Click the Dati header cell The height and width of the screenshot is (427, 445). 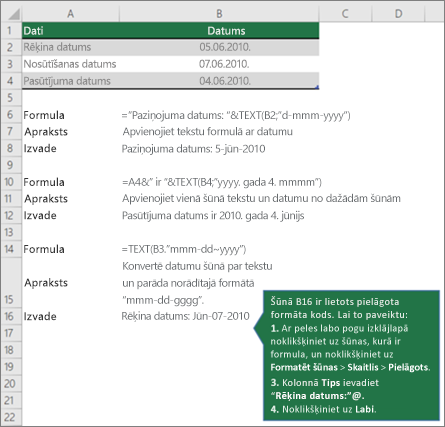coord(70,31)
